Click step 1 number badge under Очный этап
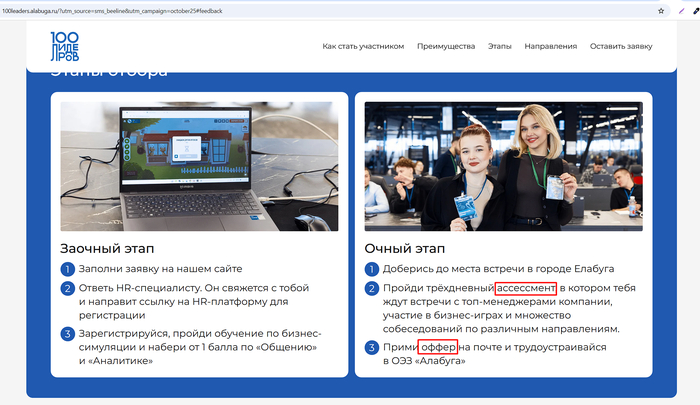 [371, 269]
